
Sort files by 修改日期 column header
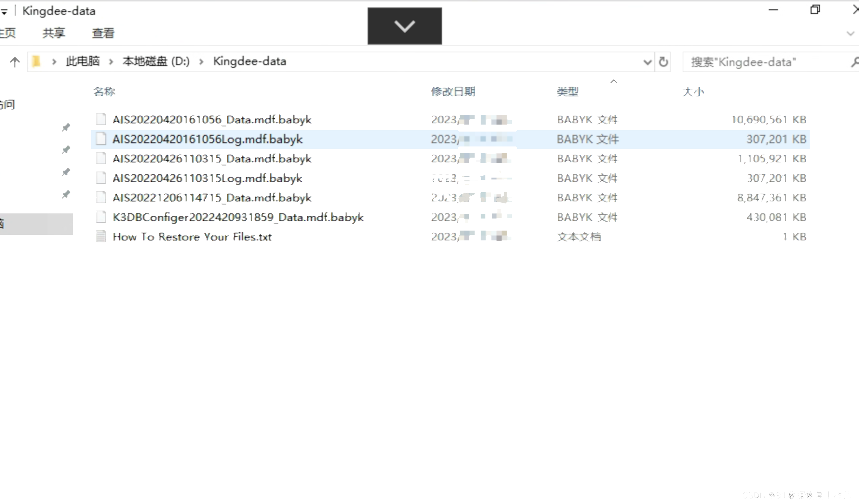coord(453,92)
